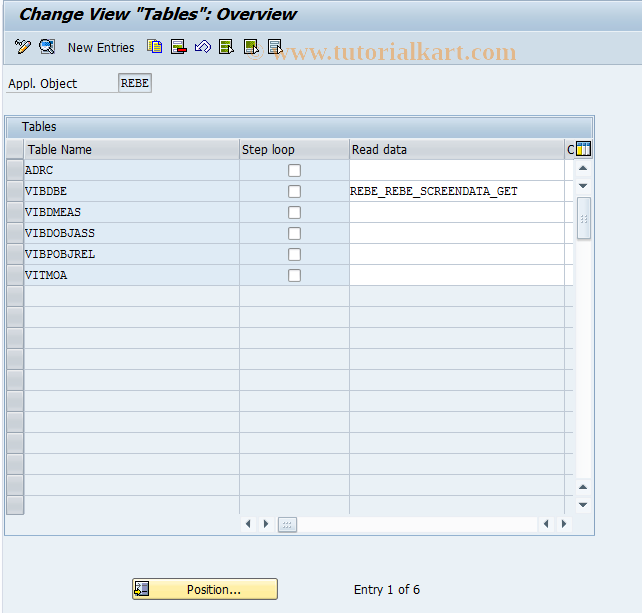The height and width of the screenshot is (613, 642).
Task: Click the Read data column header
Action: click(x=457, y=149)
